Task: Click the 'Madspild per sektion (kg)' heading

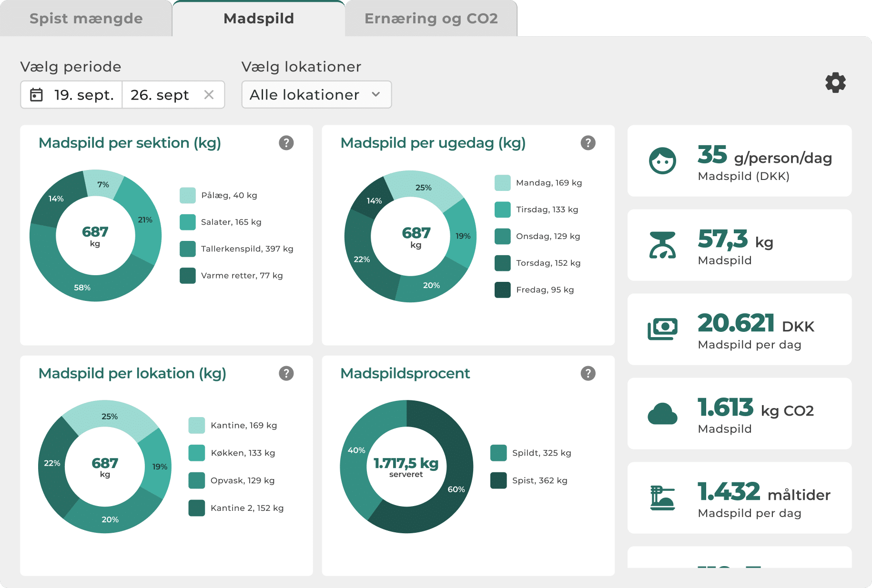Action: pos(130,143)
